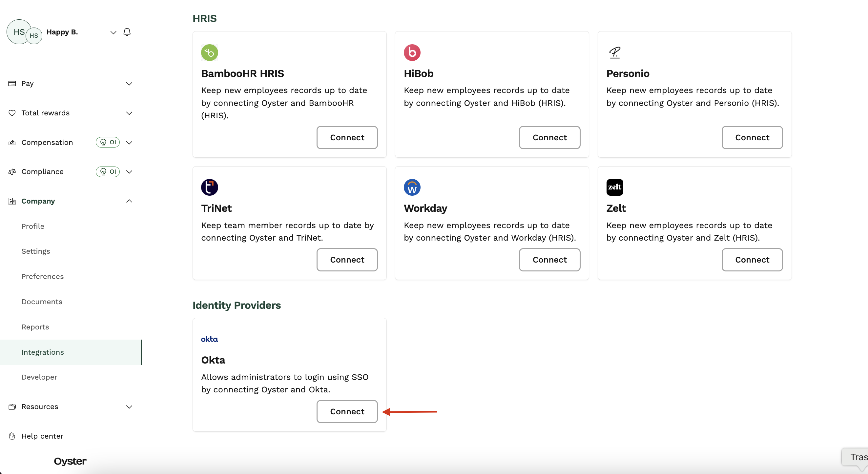Viewport: 868px width, 474px height.
Task: Click the Zelt black logo
Action: click(615, 187)
